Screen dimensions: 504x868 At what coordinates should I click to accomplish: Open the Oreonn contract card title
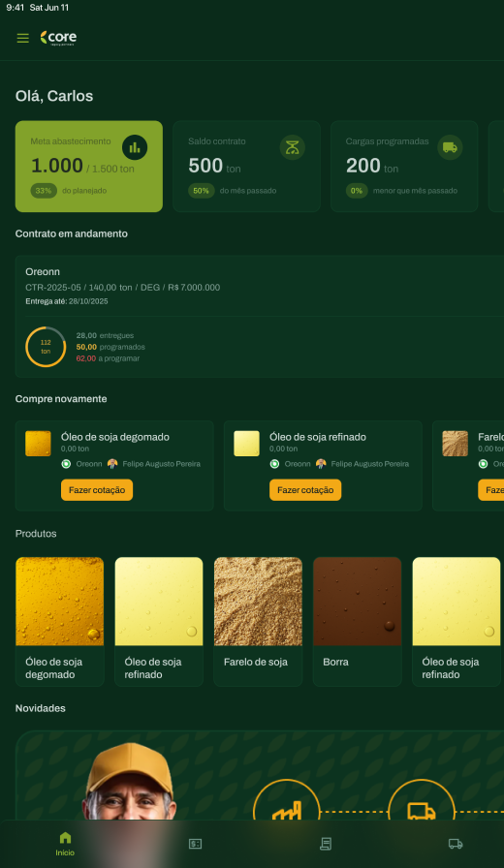(43, 272)
